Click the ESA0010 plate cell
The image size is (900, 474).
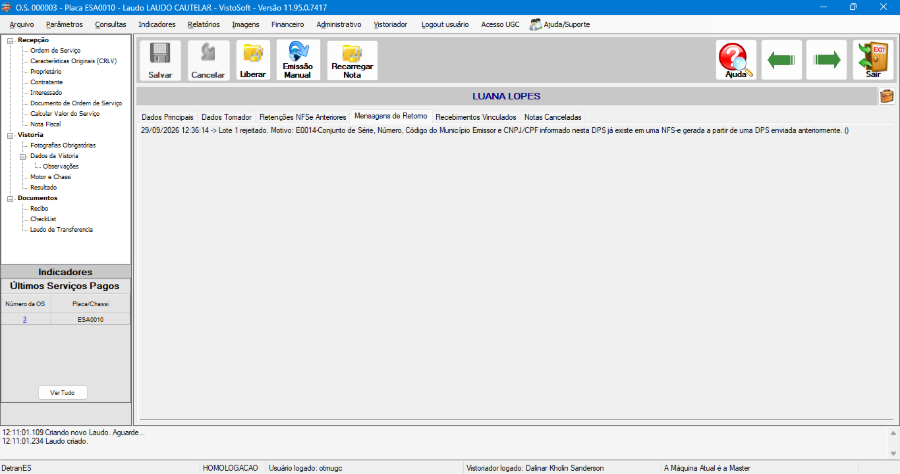[91, 320]
